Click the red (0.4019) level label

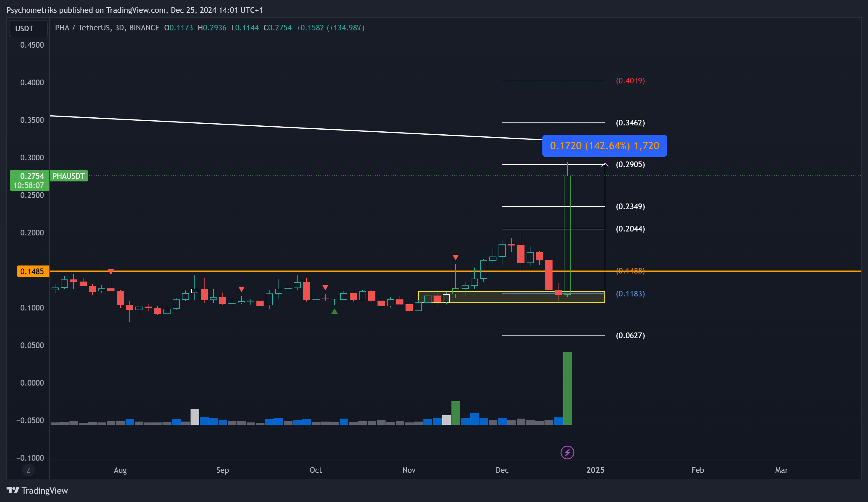630,81
